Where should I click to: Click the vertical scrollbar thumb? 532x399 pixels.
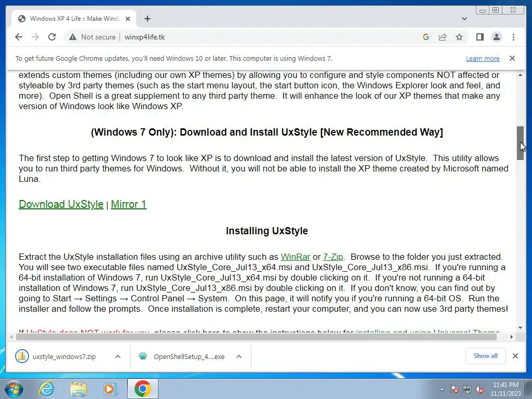520,143
